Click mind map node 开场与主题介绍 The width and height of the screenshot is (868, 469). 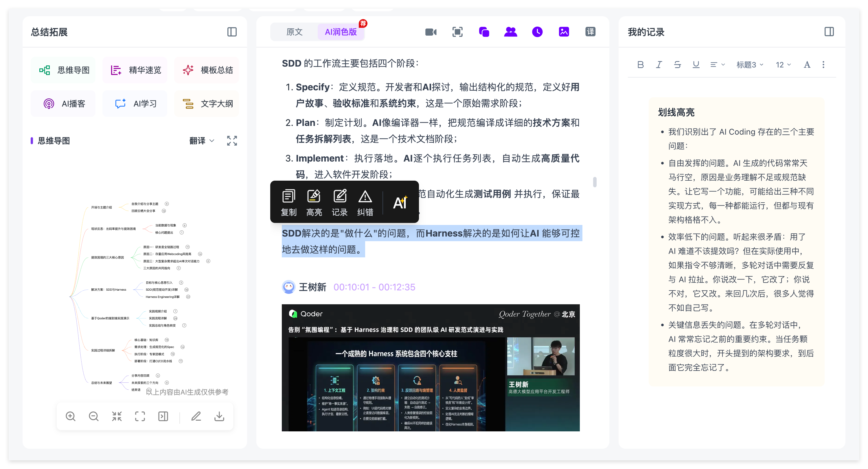[x=102, y=207]
